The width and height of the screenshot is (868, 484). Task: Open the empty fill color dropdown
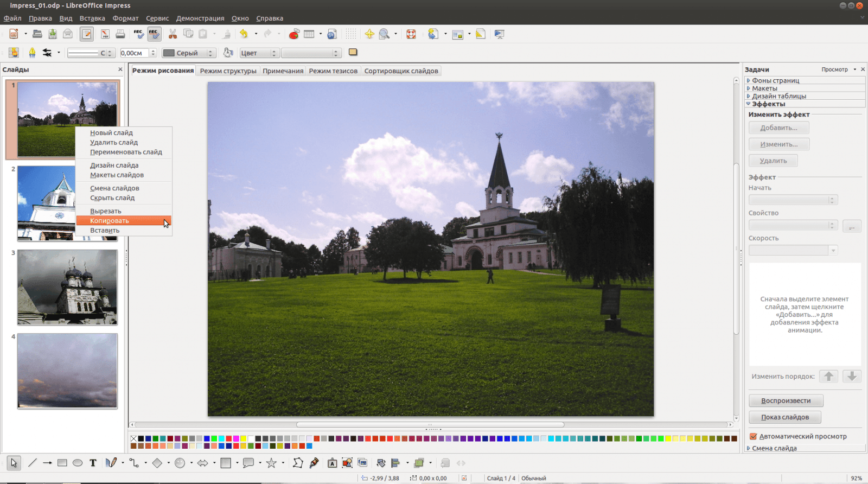[311, 53]
